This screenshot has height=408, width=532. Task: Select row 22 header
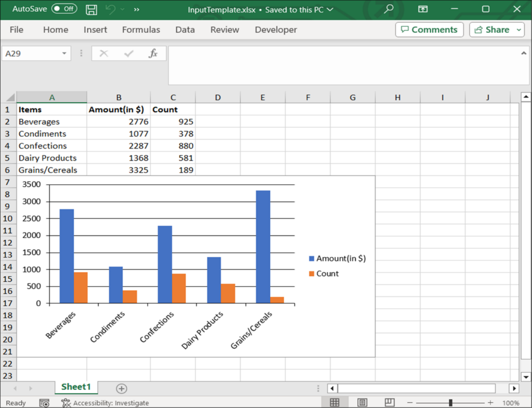coord(8,363)
